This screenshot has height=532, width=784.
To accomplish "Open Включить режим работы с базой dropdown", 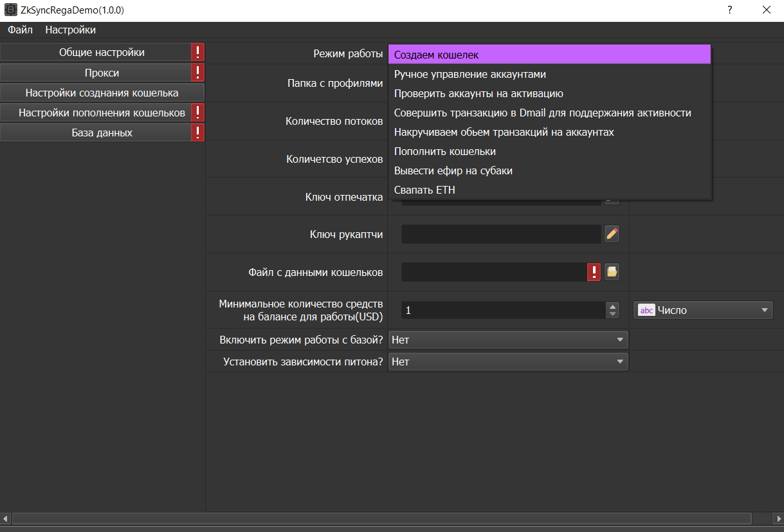I will (508, 339).
